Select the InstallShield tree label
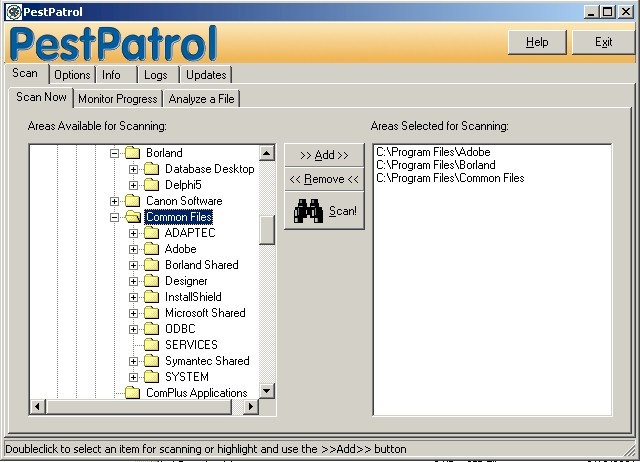The width and height of the screenshot is (640, 462). pyautogui.click(x=193, y=297)
